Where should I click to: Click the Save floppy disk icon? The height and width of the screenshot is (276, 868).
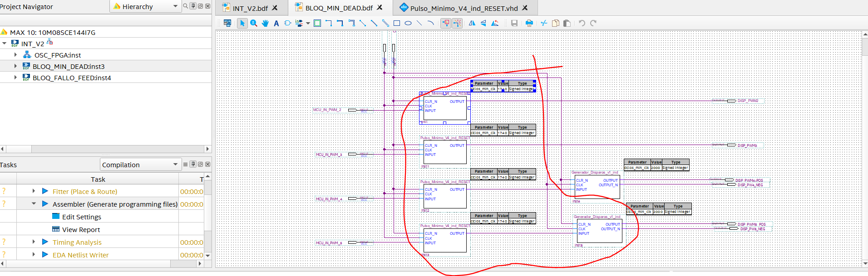click(x=514, y=23)
